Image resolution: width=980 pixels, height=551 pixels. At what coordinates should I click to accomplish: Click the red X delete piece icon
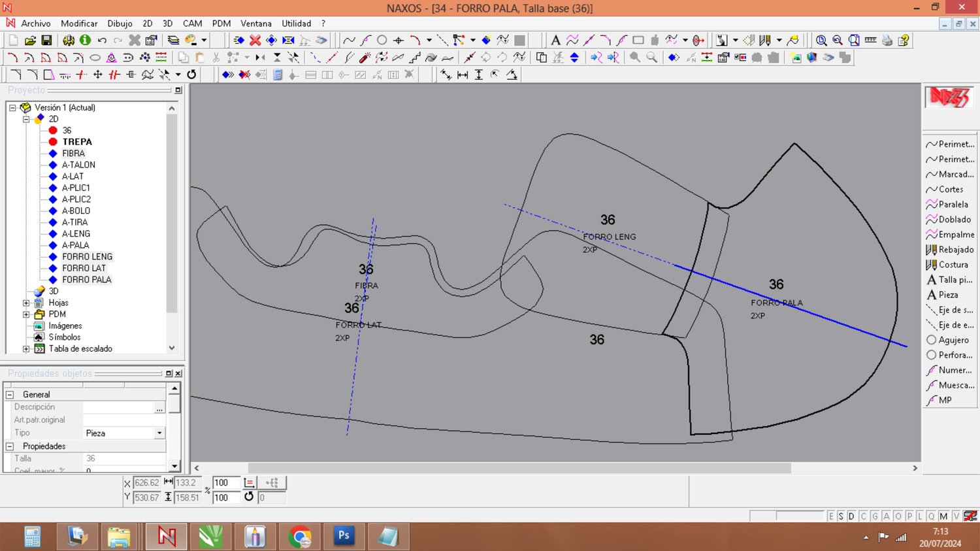(x=255, y=41)
